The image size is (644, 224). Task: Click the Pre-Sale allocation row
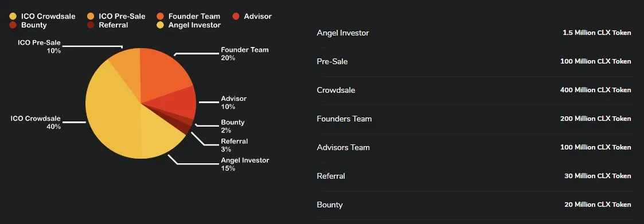(x=474, y=61)
